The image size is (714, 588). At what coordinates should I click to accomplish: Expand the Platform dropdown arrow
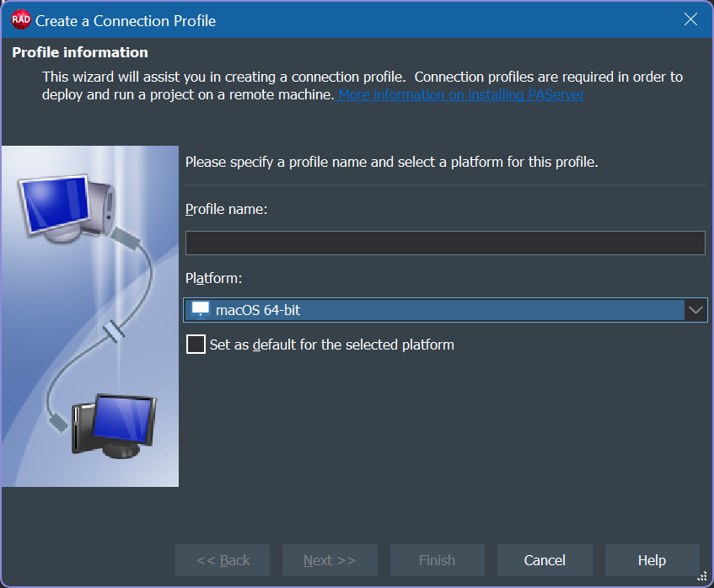click(x=695, y=310)
